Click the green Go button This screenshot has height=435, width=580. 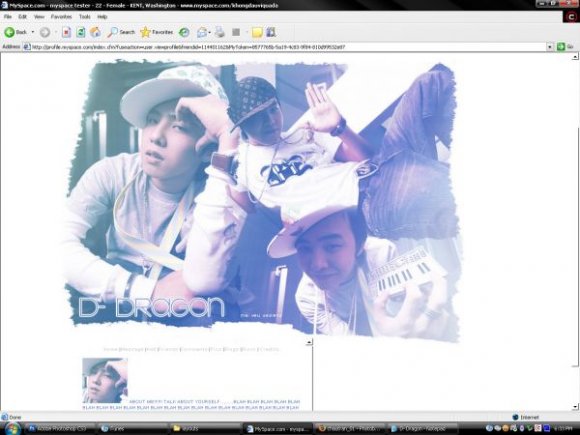566,47
